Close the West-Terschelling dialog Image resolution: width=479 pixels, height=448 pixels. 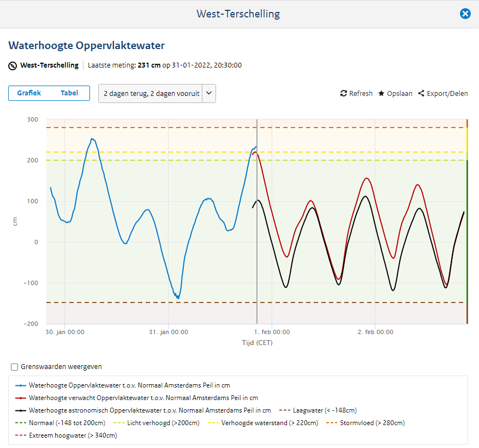tap(465, 14)
